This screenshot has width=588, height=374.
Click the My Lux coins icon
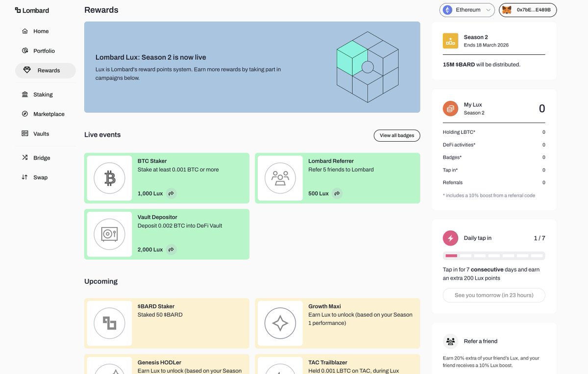coord(450,108)
